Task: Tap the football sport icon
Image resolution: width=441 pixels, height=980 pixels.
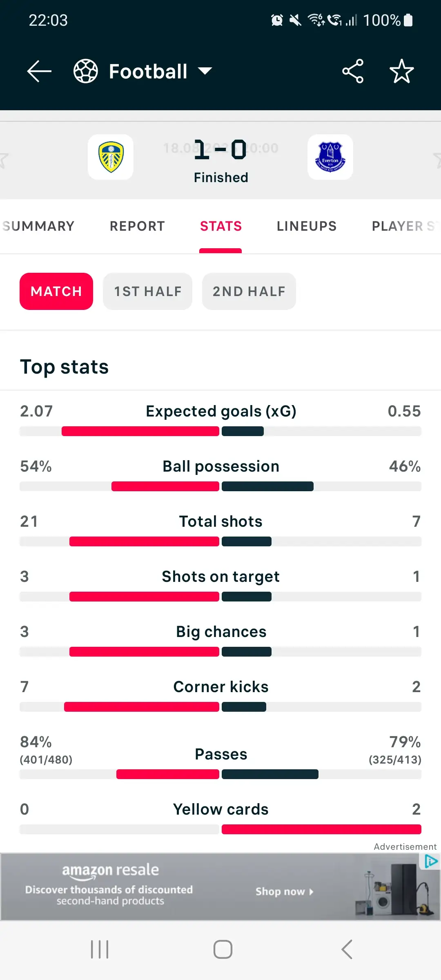Action: click(85, 71)
